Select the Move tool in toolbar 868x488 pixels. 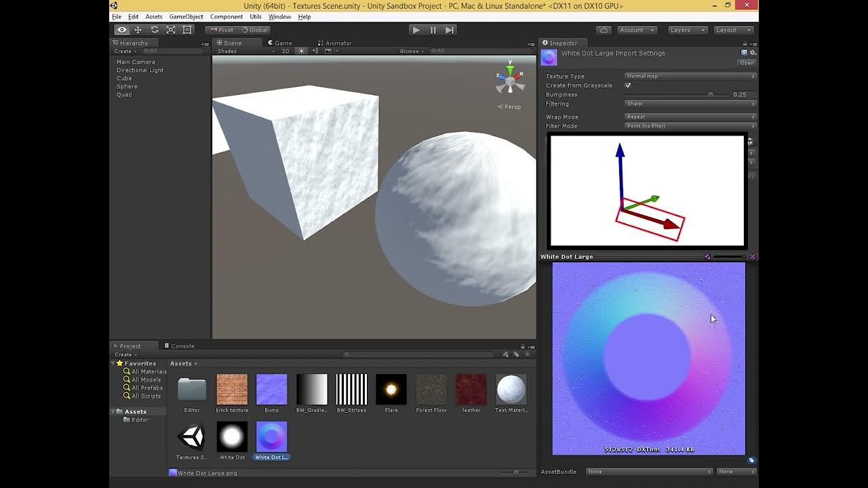(138, 30)
